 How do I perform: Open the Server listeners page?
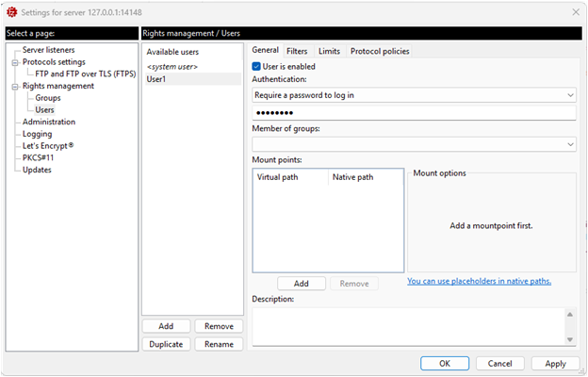49,50
